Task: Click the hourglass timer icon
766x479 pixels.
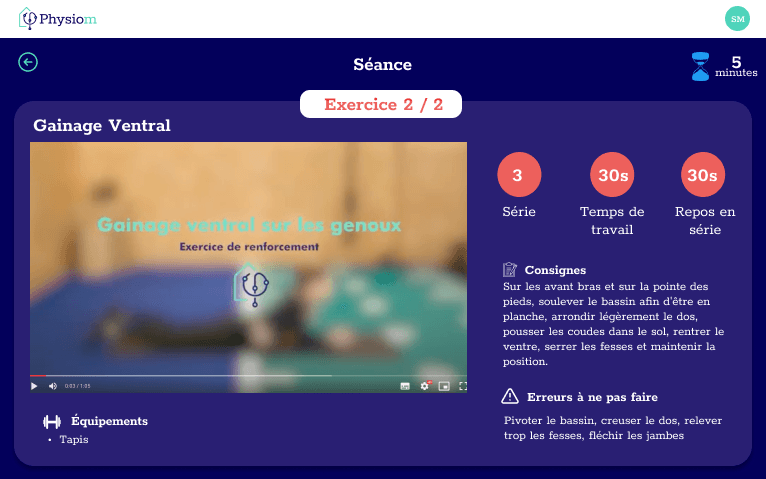Action: click(x=700, y=67)
